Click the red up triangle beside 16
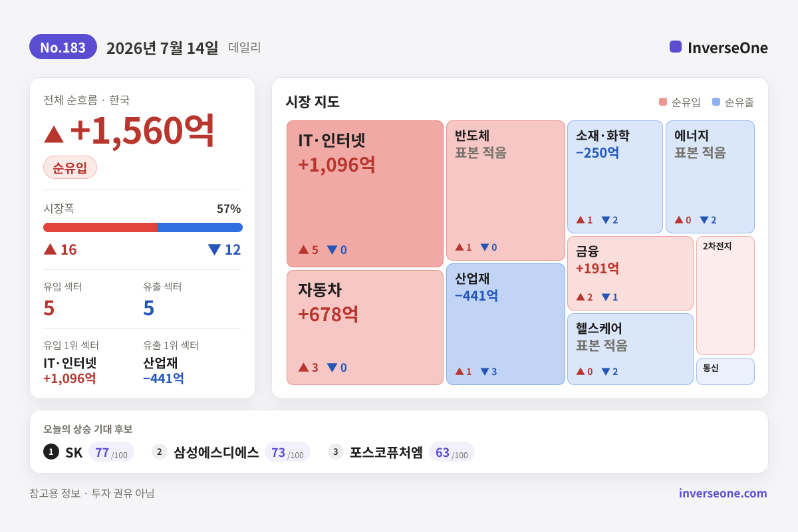 pyautogui.click(x=50, y=249)
